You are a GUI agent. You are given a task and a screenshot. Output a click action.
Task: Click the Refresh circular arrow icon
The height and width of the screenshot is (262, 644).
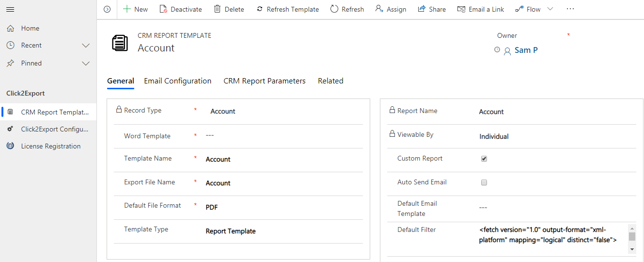click(334, 9)
